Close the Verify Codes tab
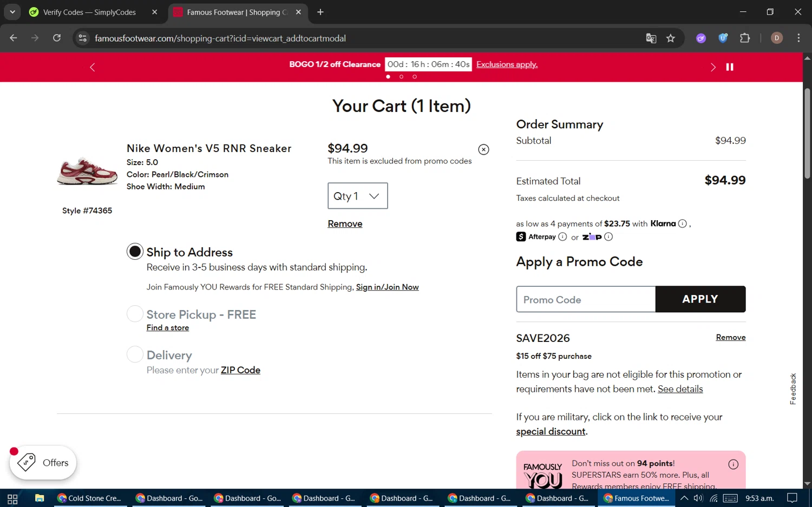812x507 pixels. pyautogui.click(x=155, y=12)
